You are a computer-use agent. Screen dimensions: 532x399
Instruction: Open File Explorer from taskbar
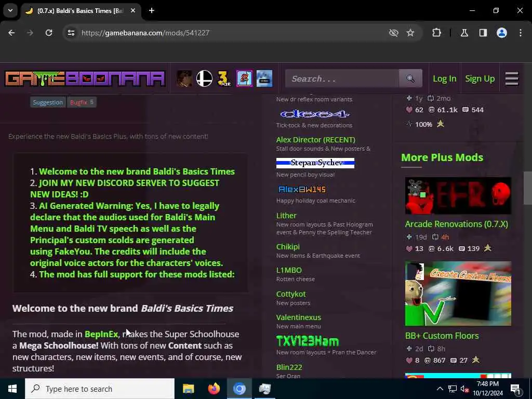pos(188,389)
